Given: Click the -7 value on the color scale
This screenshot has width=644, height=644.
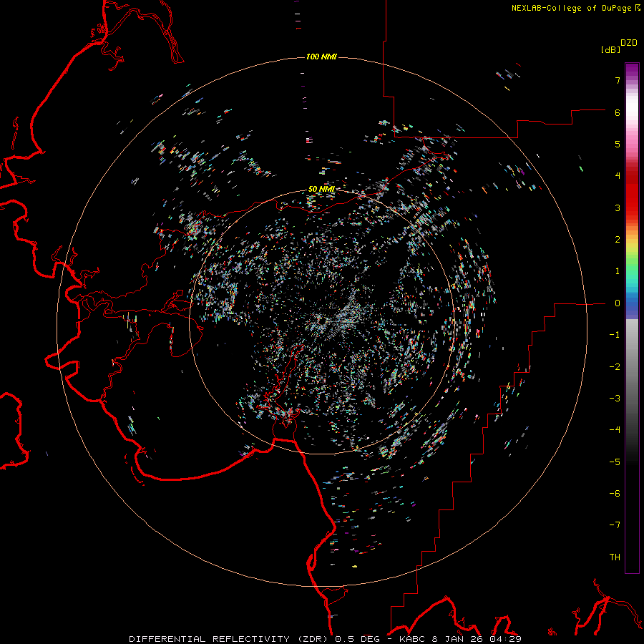Looking at the screenshot, I should click(x=615, y=525).
